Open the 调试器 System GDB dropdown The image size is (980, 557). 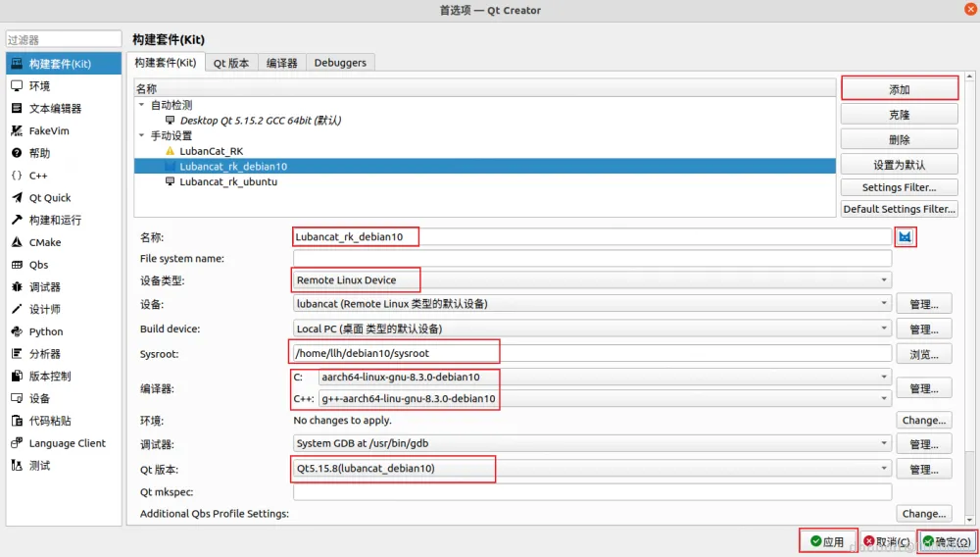tap(593, 443)
